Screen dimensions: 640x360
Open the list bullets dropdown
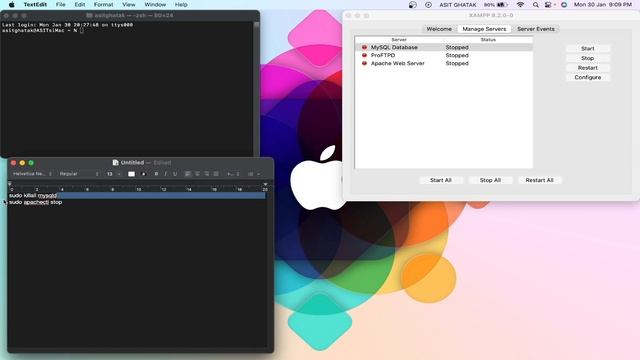click(253, 174)
